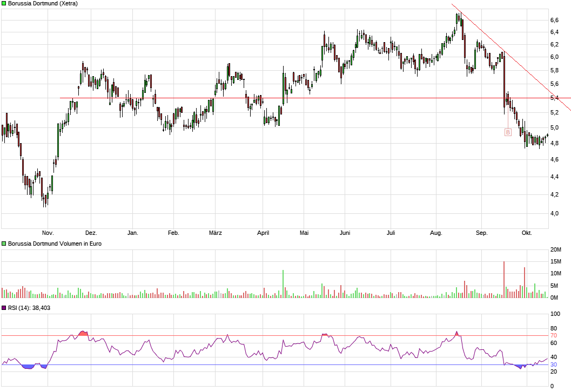The height and width of the screenshot is (392, 571).
Task: Click the 'B' marker box on the price chart
Action: coord(508,132)
